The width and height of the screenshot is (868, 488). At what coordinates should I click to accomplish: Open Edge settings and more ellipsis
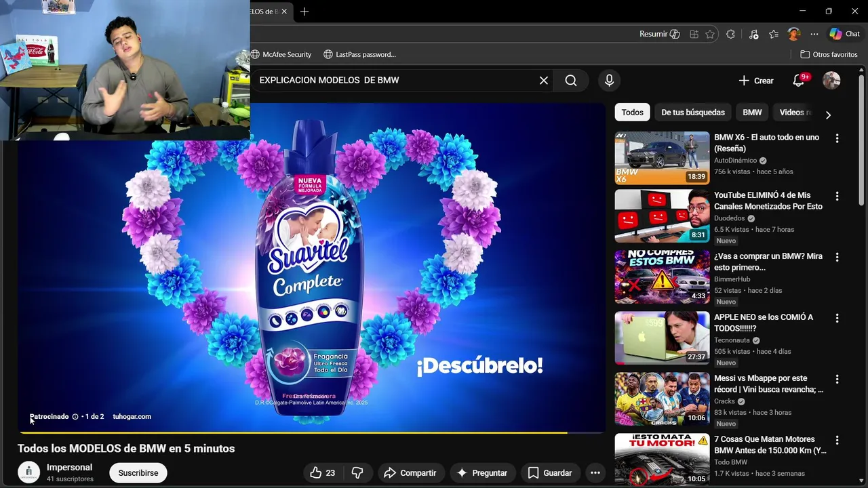(814, 34)
